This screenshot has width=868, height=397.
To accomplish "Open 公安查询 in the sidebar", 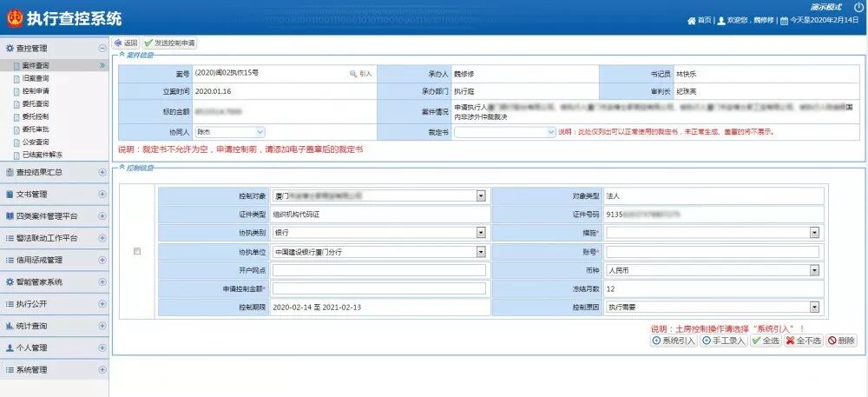I will coord(36,142).
